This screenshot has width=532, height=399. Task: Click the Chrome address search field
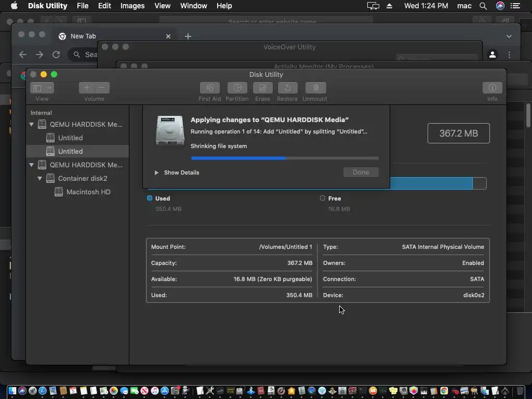83,55
